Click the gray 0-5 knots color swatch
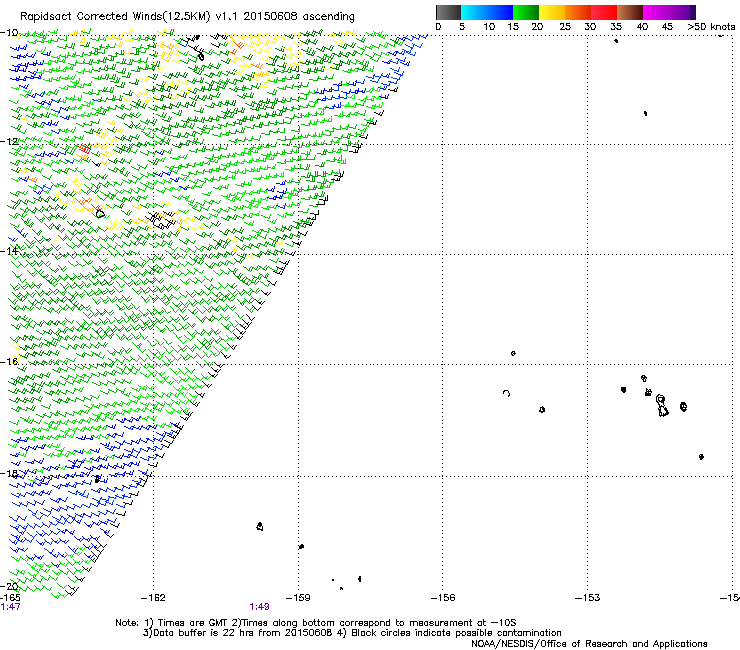The image size is (740, 650). [448, 12]
